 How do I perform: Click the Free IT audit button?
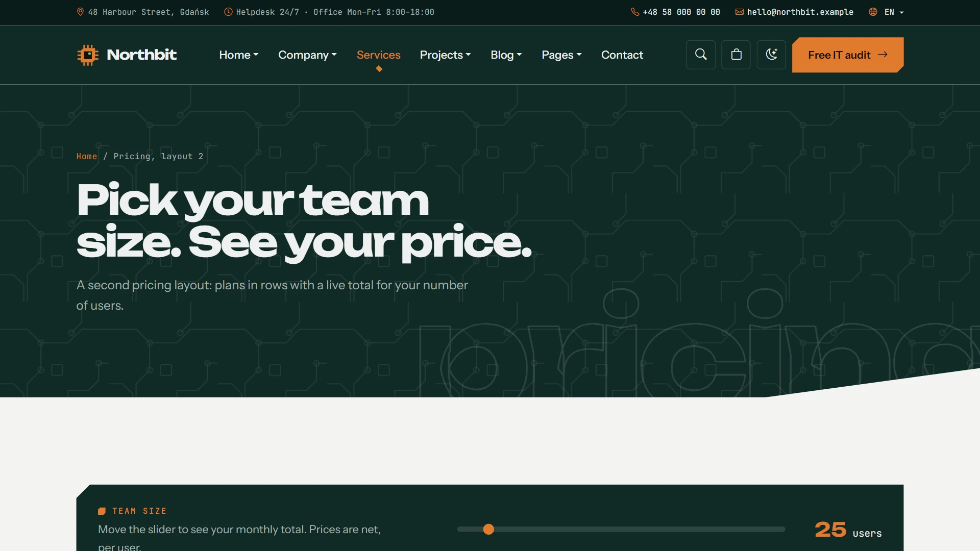(848, 55)
